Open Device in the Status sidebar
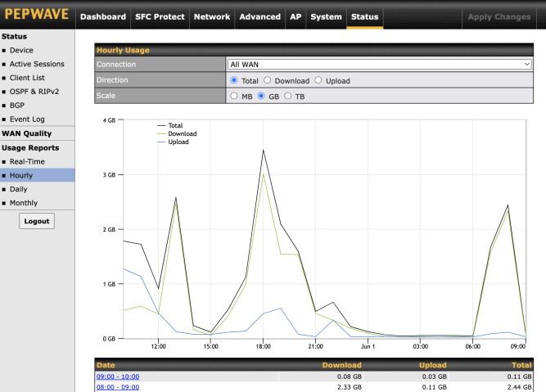This screenshot has width=546, height=392. [x=21, y=50]
